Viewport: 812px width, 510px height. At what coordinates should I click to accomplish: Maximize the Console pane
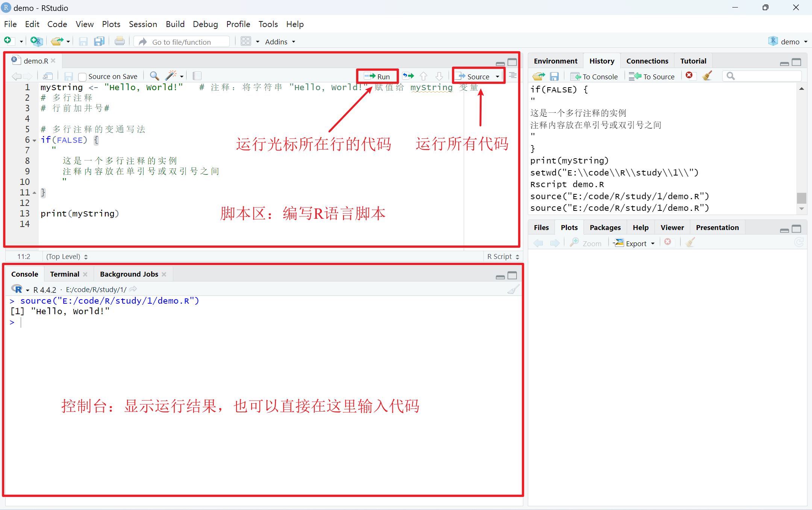[x=512, y=275]
